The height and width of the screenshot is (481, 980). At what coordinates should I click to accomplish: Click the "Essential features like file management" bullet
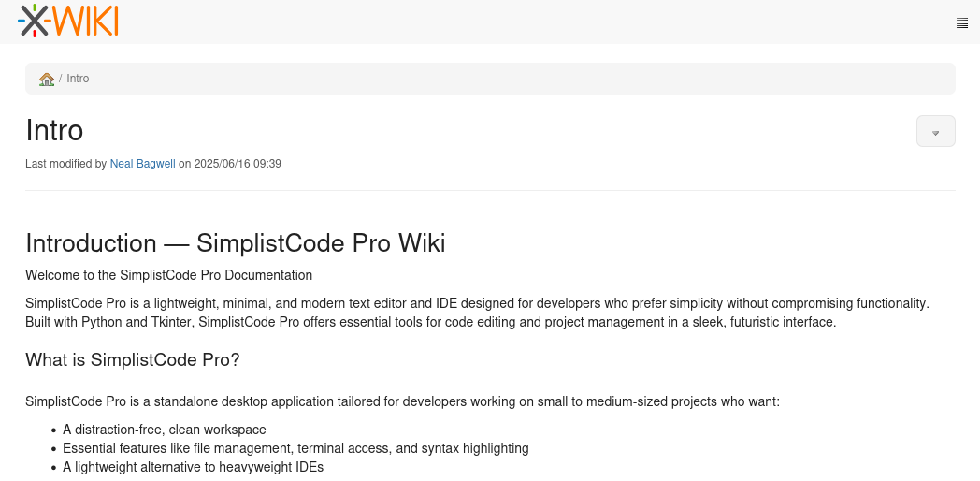(x=295, y=448)
